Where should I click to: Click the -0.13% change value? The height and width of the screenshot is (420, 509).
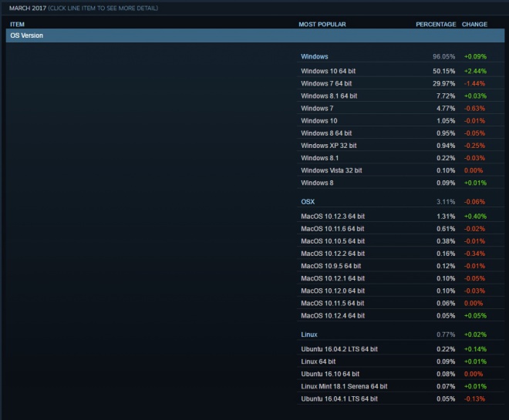pos(474,398)
